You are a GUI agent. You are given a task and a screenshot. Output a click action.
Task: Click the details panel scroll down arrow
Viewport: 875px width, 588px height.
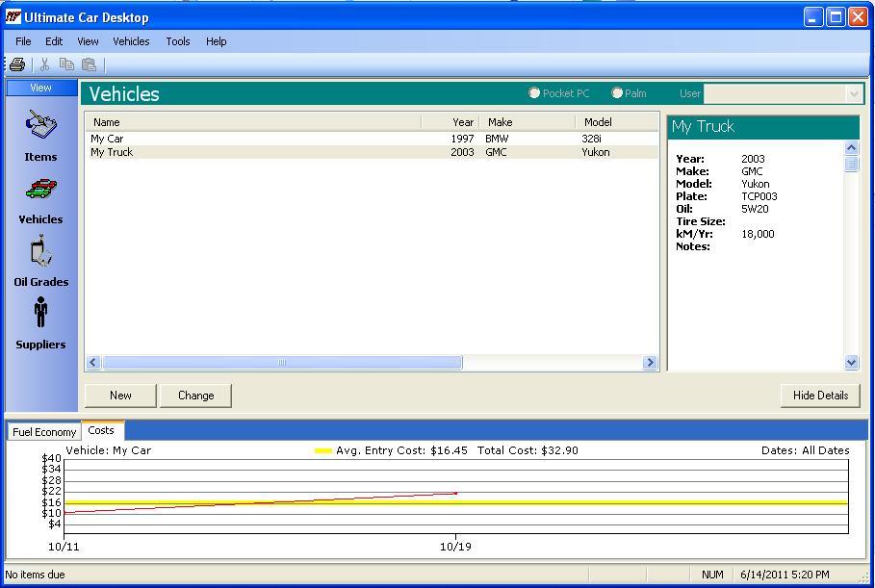click(x=852, y=363)
